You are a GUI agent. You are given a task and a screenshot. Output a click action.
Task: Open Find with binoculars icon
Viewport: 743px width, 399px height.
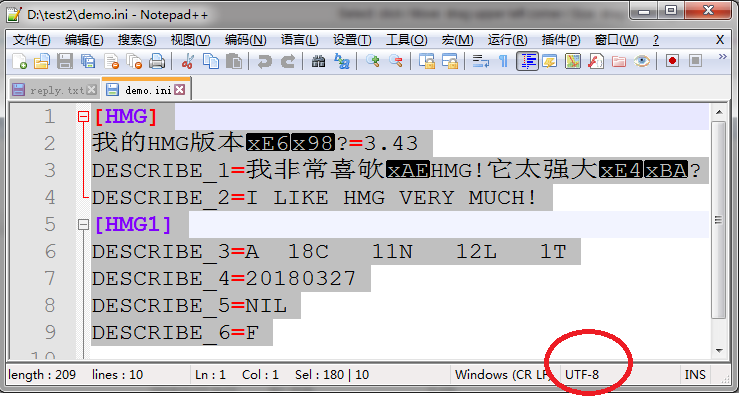coord(318,61)
